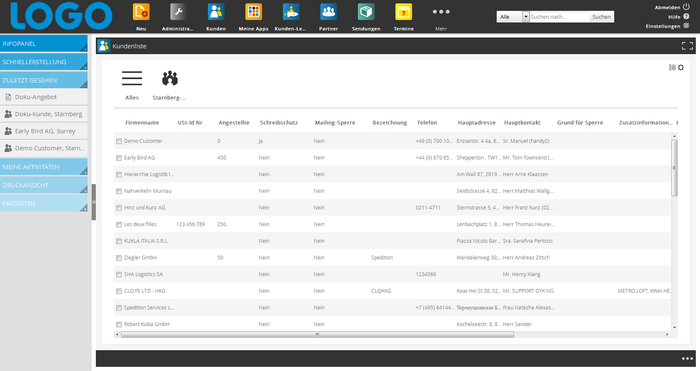The image size is (700, 371).
Task: Click left arrow of horizontal scrollbar
Action: tap(117, 334)
